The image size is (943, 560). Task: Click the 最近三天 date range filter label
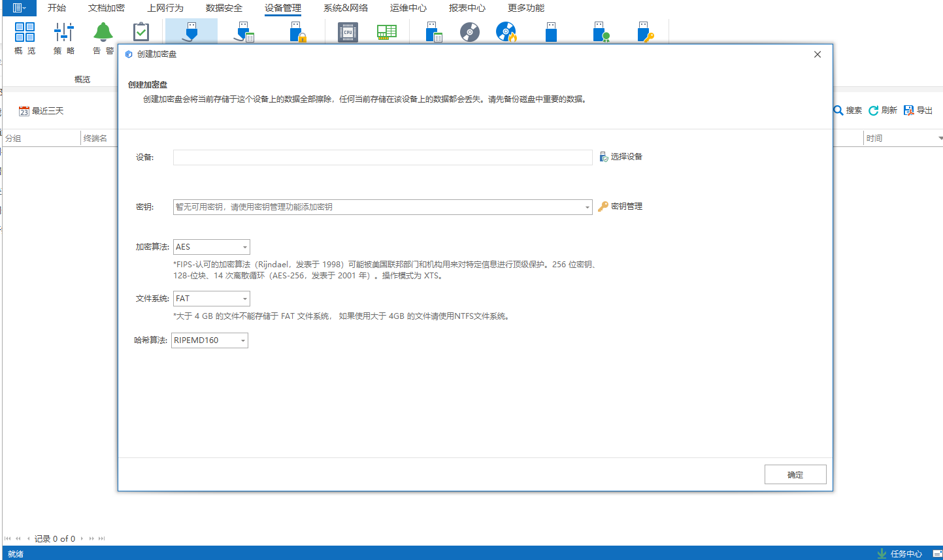pos(48,111)
